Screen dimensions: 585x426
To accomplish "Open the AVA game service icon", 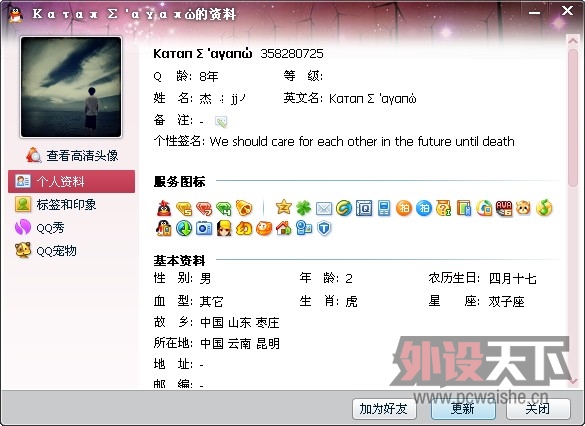I will (x=504, y=208).
